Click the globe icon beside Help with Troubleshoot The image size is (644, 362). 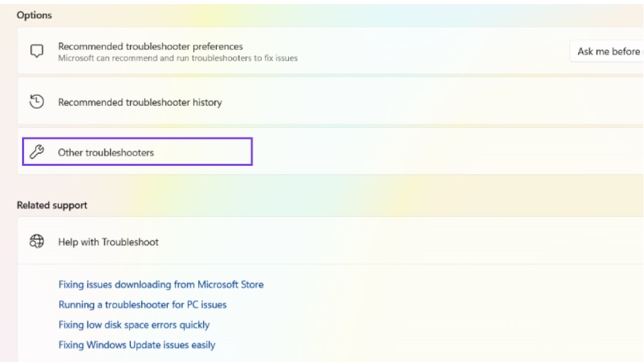pos(36,242)
